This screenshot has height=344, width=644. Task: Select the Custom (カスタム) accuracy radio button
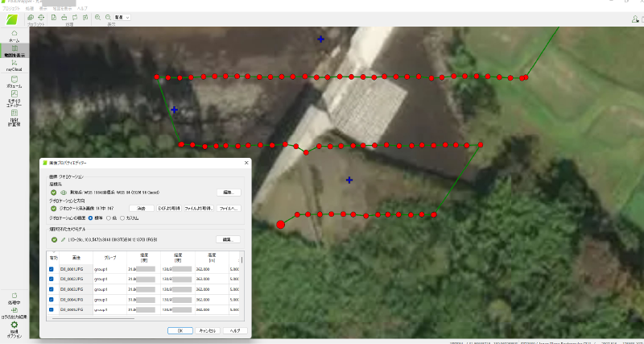(x=123, y=218)
